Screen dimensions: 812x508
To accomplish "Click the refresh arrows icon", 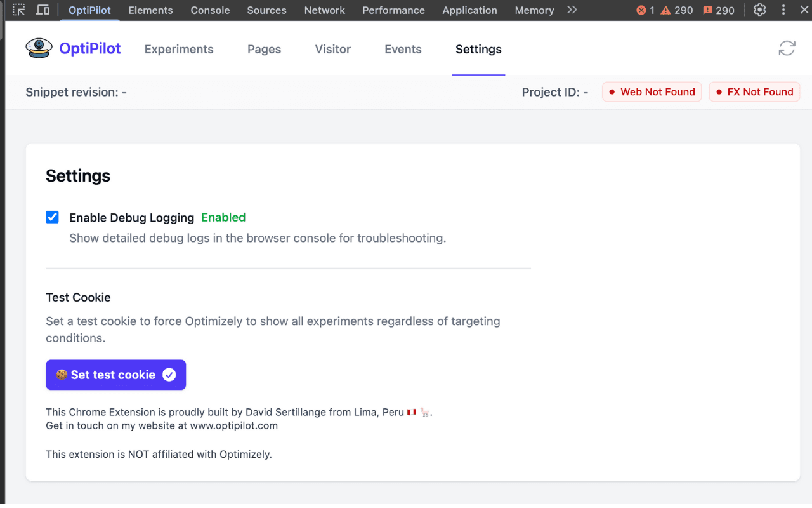I will 787,48.
